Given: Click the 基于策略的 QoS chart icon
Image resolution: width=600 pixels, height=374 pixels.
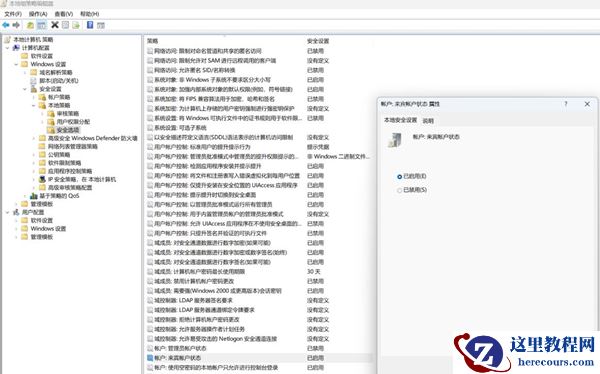Looking at the screenshot, I should 34,196.
